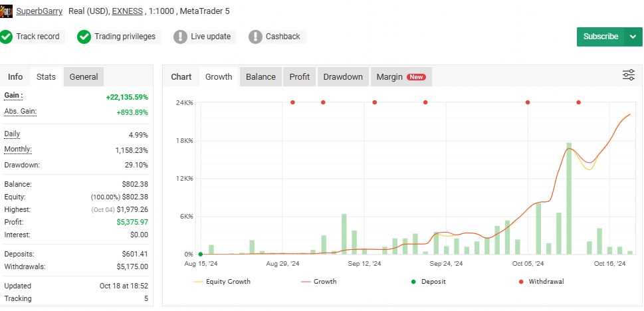
Task: Click the Trading privileges checkmark icon
Action: [x=84, y=37]
